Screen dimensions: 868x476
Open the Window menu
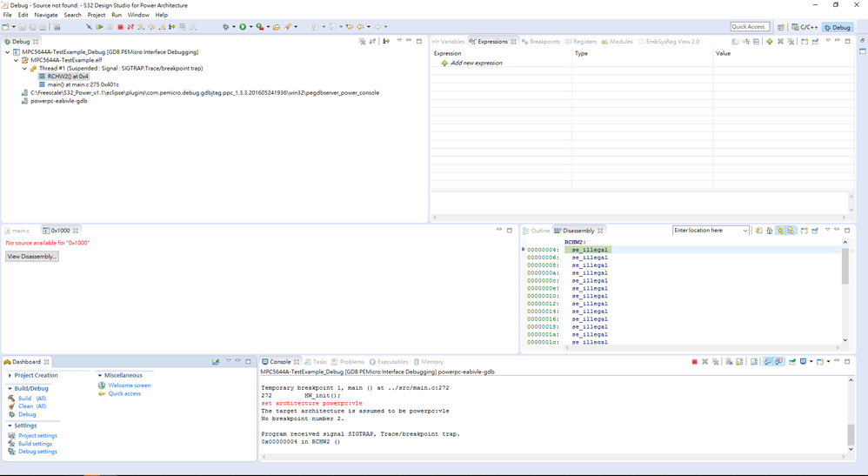click(138, 15)
